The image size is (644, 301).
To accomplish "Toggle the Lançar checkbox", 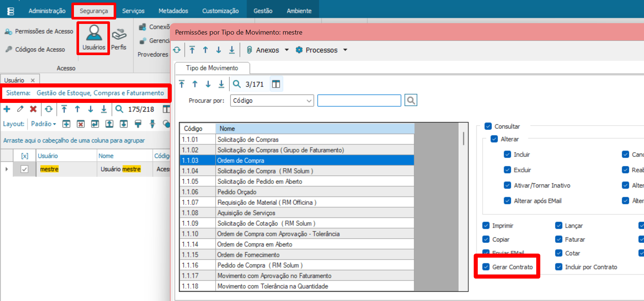I will (x=559, y=225).
